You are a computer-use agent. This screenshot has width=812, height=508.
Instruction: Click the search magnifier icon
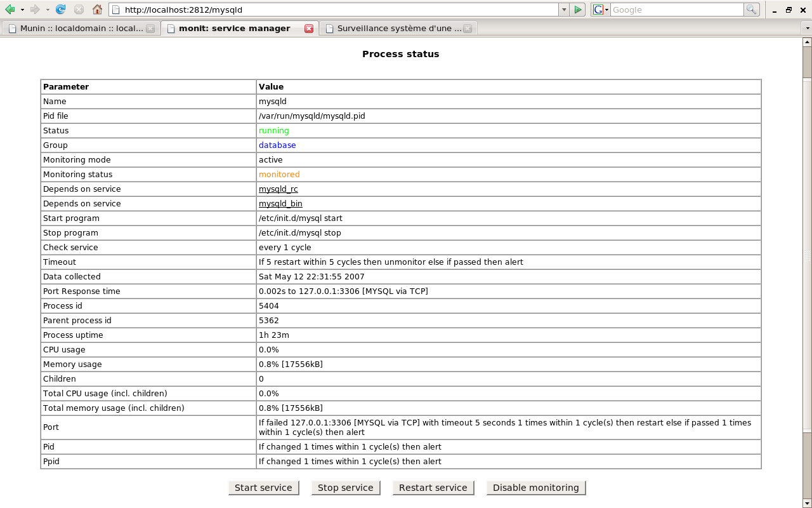click(x=751, y=10)
